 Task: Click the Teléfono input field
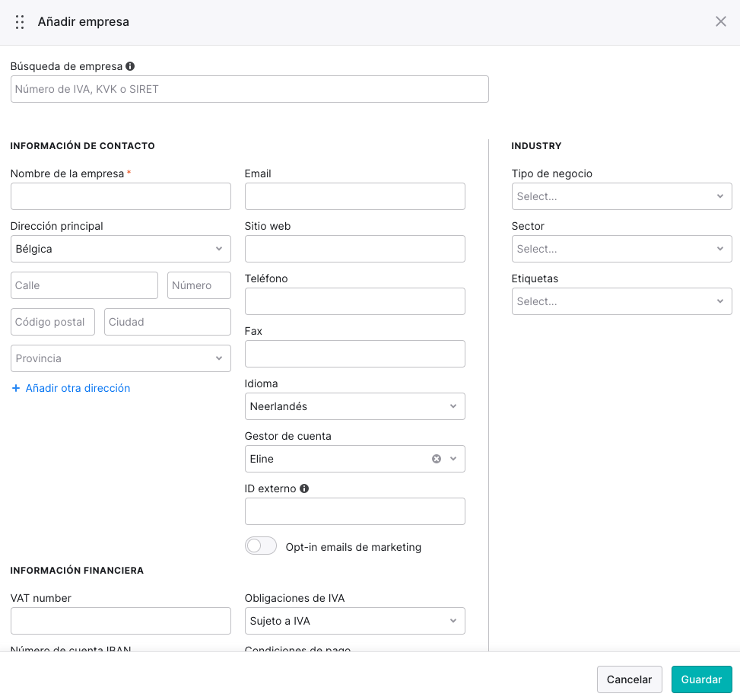(x=355, y=301)
